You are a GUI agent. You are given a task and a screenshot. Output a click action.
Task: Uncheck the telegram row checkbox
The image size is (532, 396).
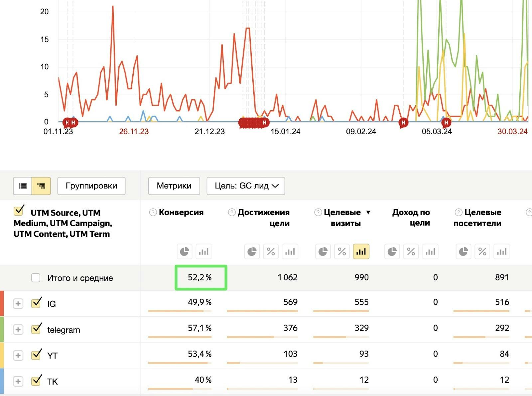36,329
